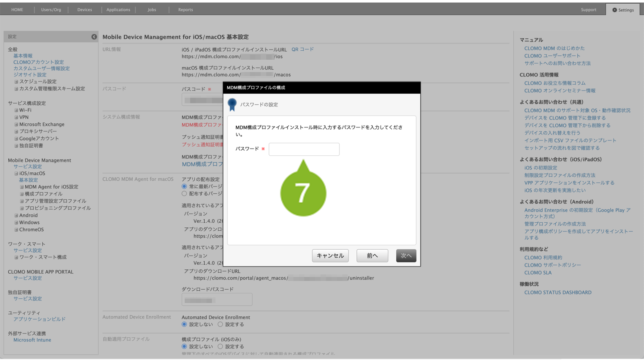Click the パスワード input field in dialog
Viewport: 644px width, 362px height.
point(304,149)
